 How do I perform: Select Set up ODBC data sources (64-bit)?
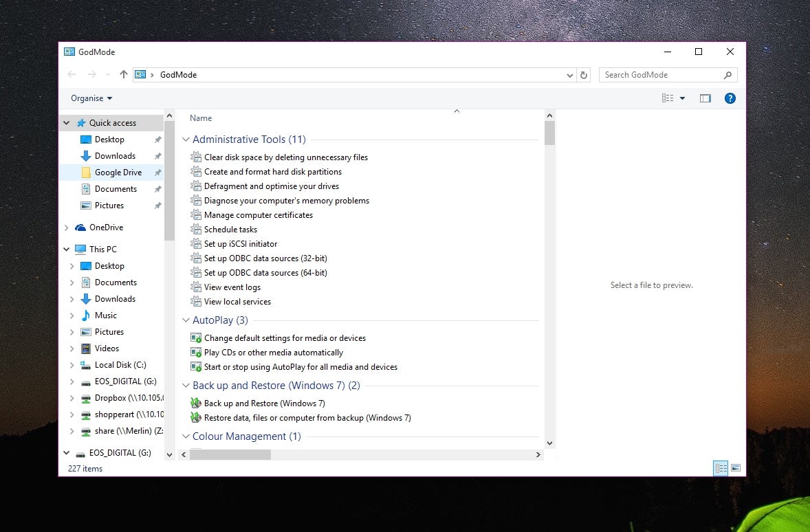pos(265,273)
